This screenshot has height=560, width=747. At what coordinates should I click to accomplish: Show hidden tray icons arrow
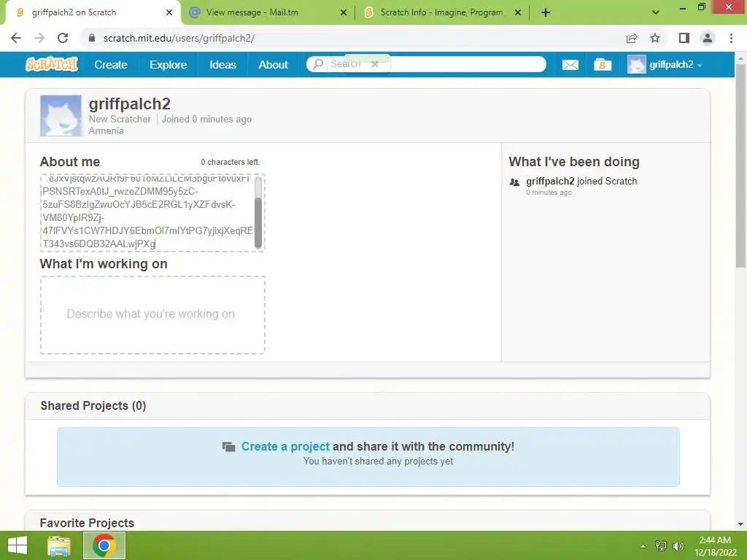pos(643,546)
